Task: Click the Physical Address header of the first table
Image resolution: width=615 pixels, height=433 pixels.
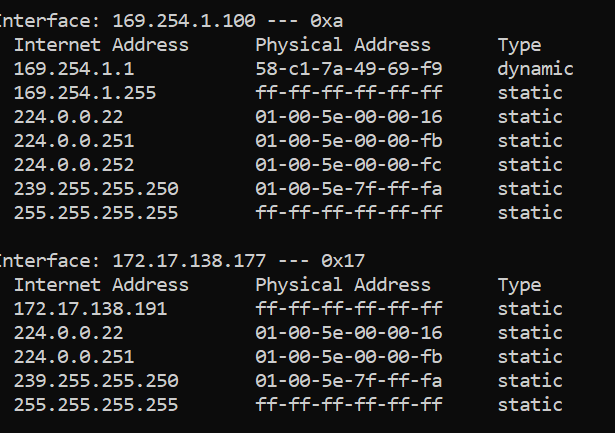Action: tap(343, 45)
